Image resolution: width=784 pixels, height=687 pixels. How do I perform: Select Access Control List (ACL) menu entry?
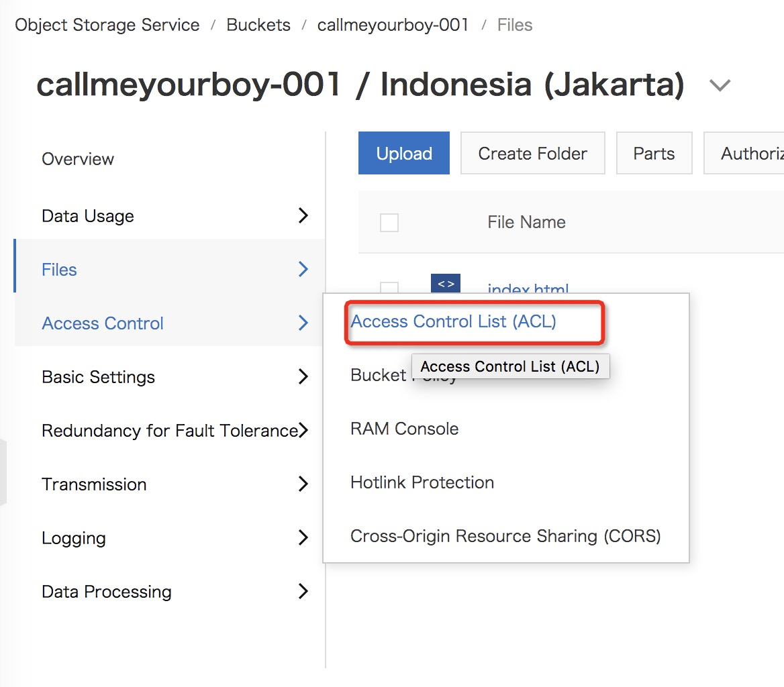click(453, 322)
